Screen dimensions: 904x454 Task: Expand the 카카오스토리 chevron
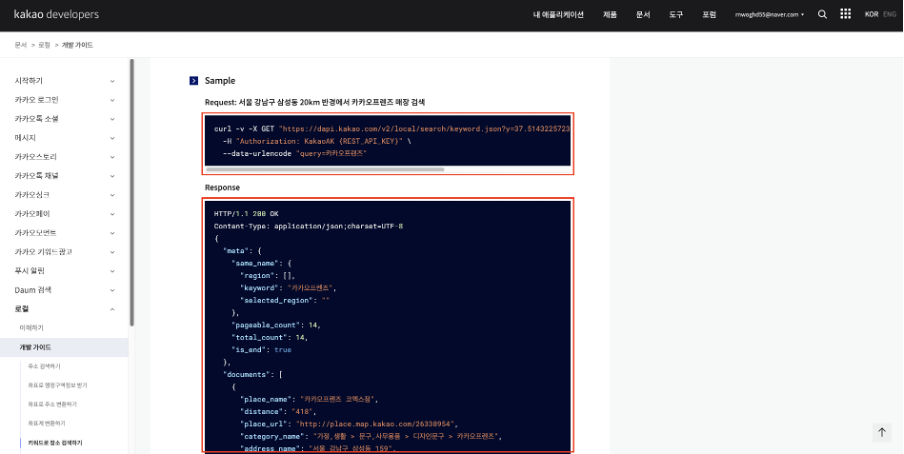tap(112, 157)
